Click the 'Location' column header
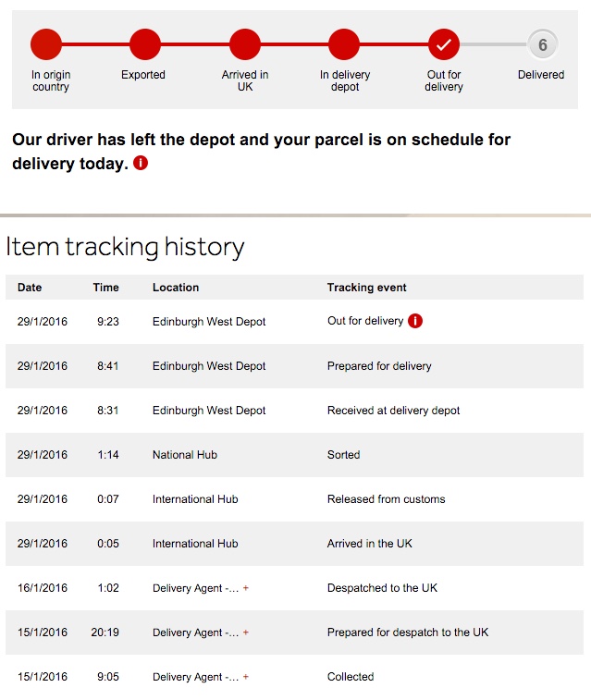The width and height of the screenshot is (591, 700). (x=176, y=288)
